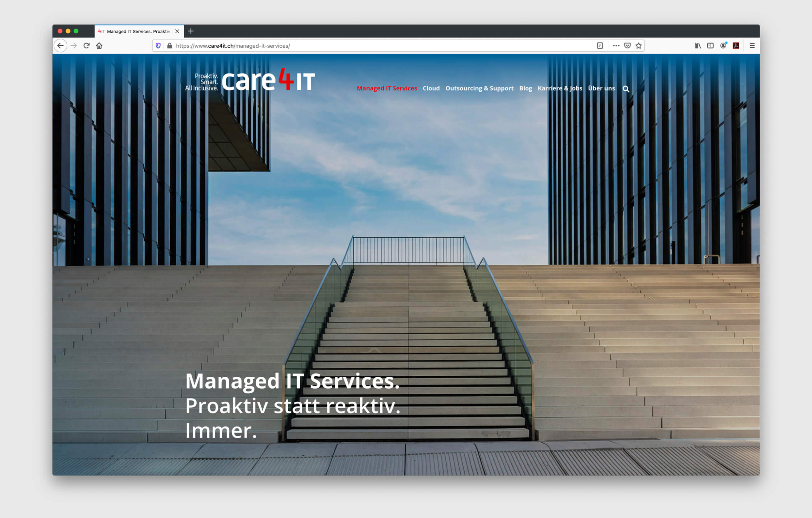
Task: Click the browser overflow menu ellipsis
Action: [616, 46]
